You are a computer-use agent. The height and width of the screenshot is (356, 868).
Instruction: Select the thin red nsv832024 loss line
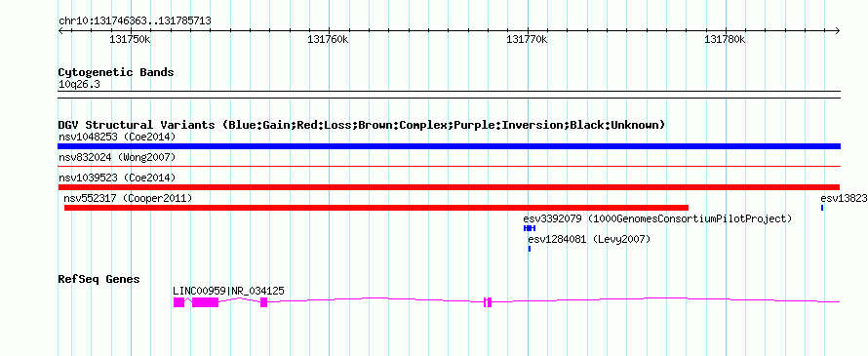(x=449, y=166)
